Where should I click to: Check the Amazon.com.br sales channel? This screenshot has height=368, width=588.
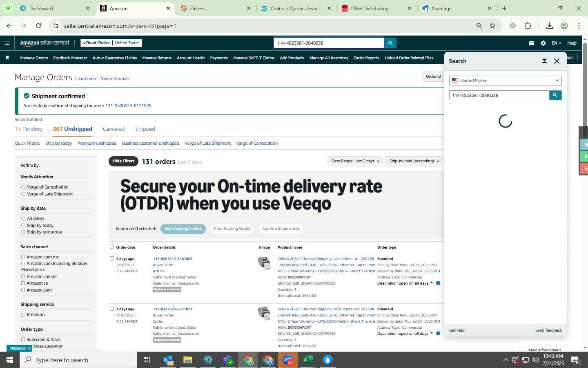pos(23,276)
